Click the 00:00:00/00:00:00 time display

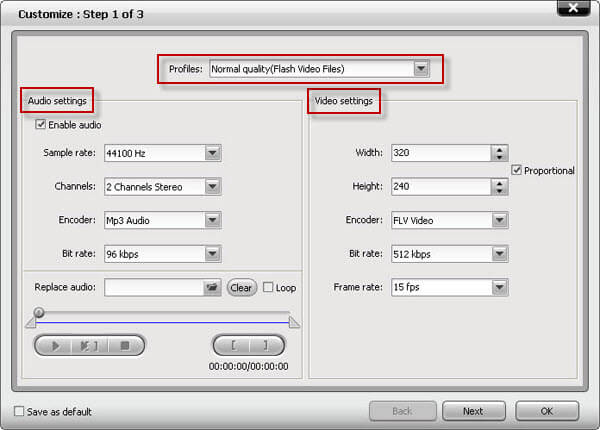click(249, 366)
